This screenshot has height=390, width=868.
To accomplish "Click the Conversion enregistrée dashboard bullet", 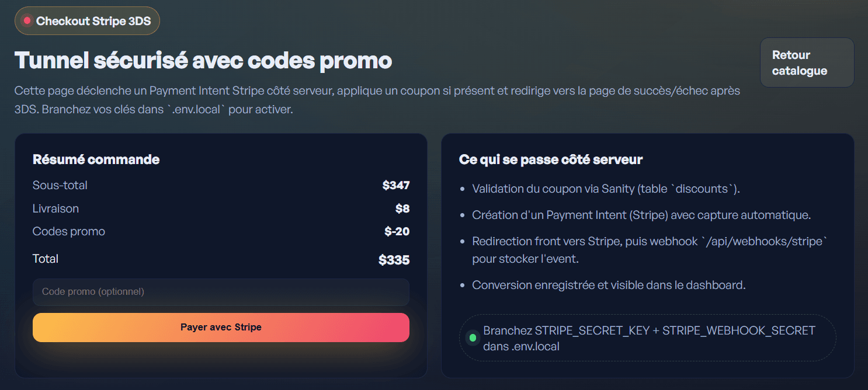I will coord(609,285).
